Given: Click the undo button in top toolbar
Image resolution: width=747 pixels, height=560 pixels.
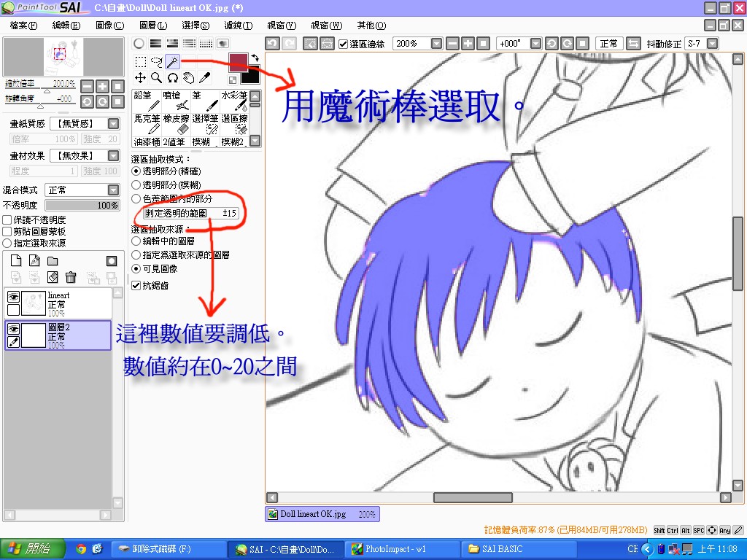Looking at the screenshot, I should [x=272, y=43].
